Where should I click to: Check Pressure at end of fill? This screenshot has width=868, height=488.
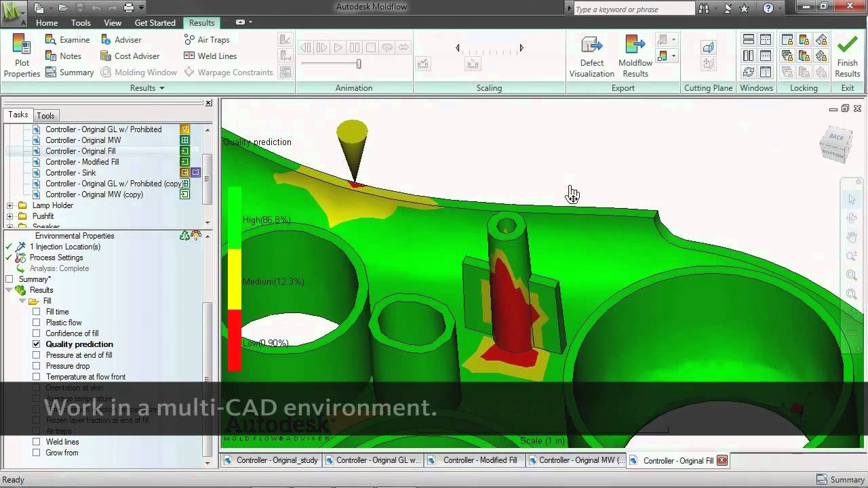tap(37, 355)
